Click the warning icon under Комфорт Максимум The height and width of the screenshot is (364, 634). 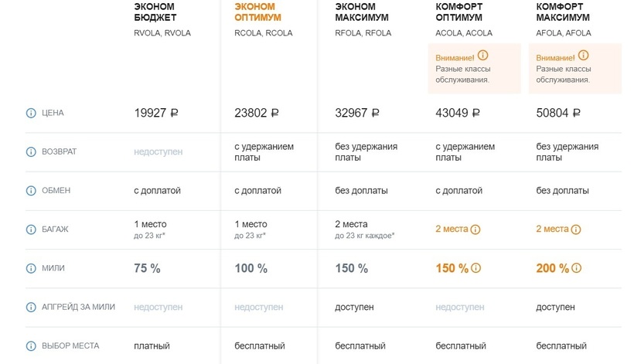584,56
